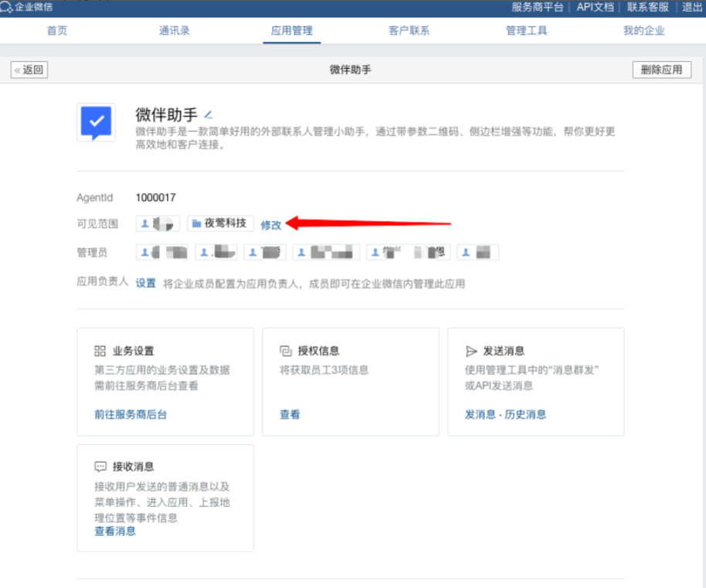Click the 可见范围 label
Screen dimensions: 706x588
[97, 224]
